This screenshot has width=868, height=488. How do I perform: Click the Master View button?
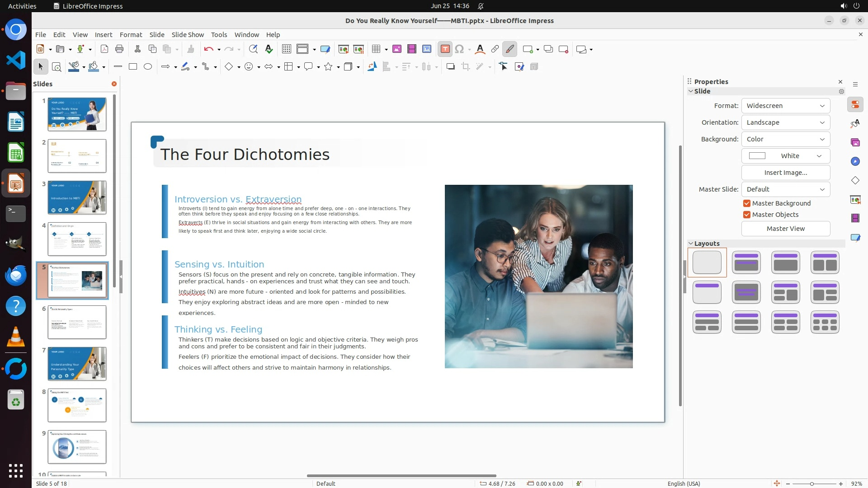(x=785, y=229)
